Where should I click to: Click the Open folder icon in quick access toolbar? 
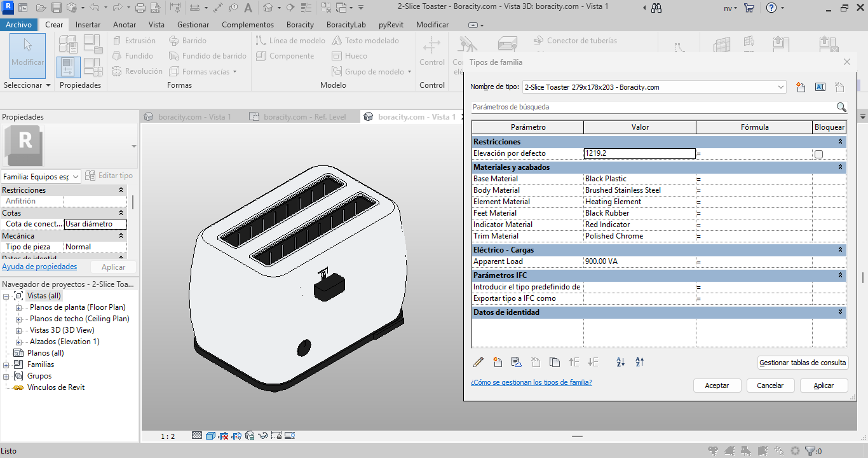coord(41,8)
